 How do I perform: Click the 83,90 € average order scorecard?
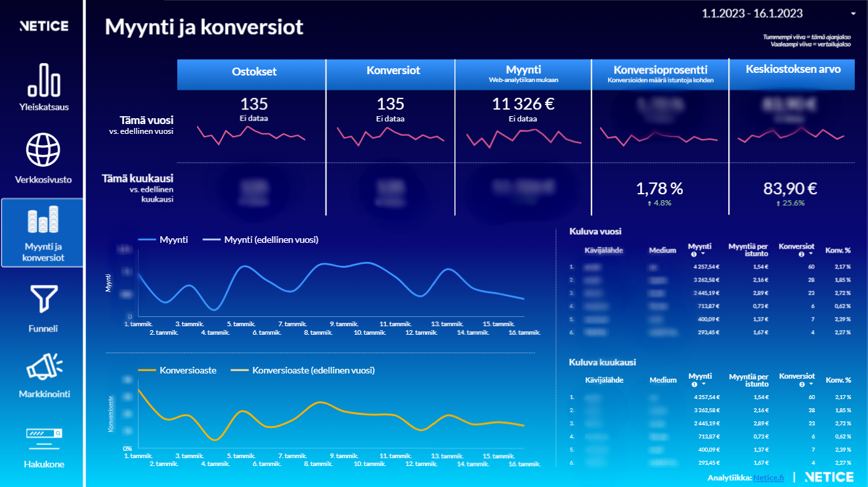pyautogui.click(x=790, y=189)
